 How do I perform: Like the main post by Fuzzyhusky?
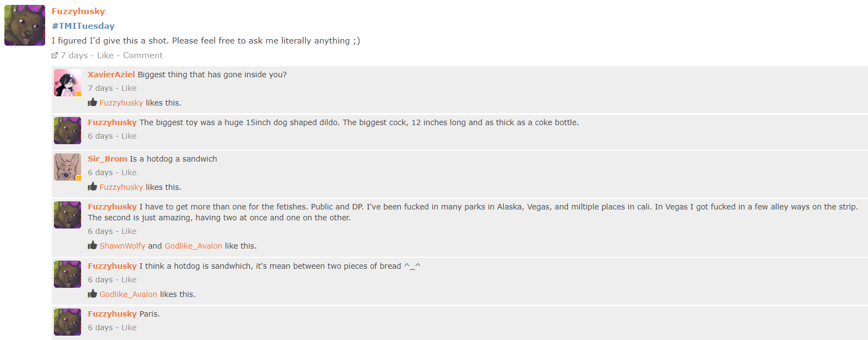coord(105,55)
